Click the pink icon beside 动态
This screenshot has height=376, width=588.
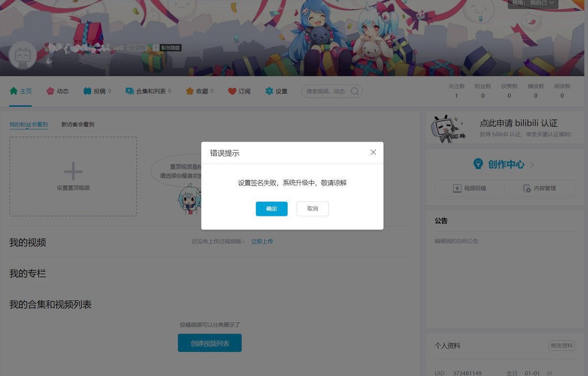(50, 91)
